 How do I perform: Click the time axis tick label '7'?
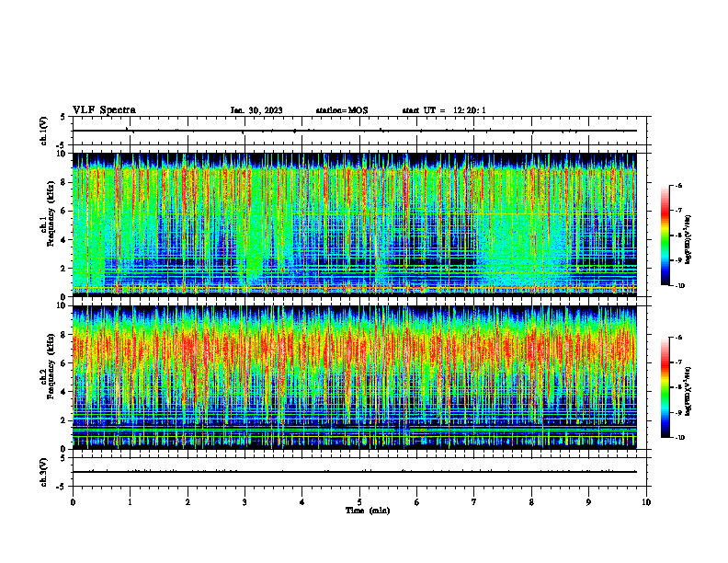click(474, 502)
